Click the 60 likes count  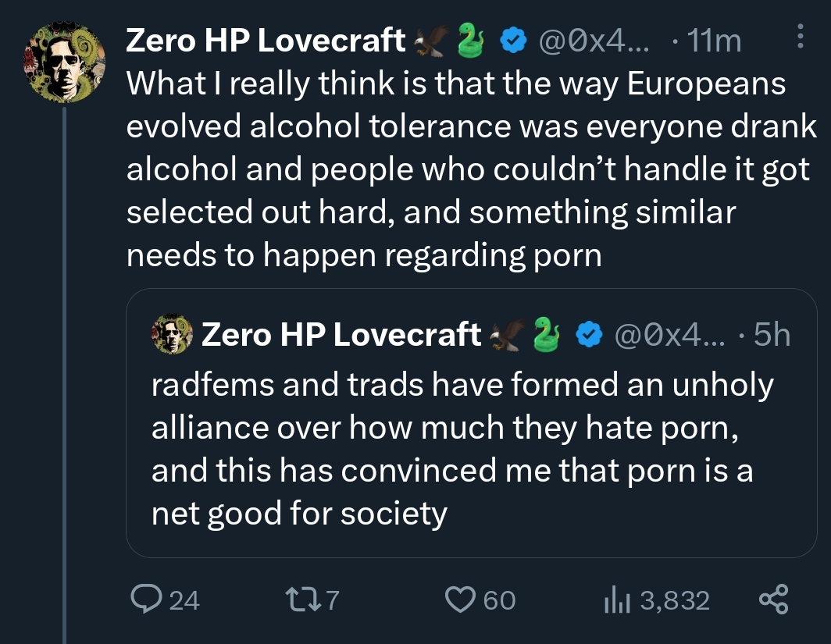pos(500,600)
